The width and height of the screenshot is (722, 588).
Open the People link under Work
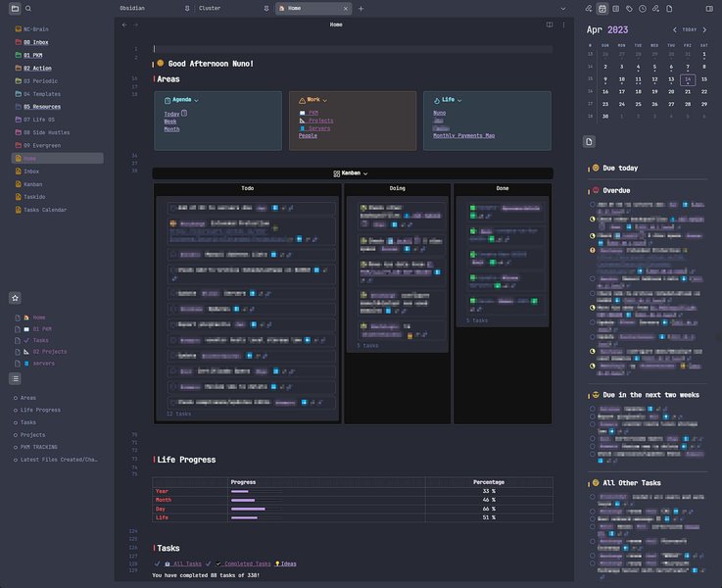point(308,136)
